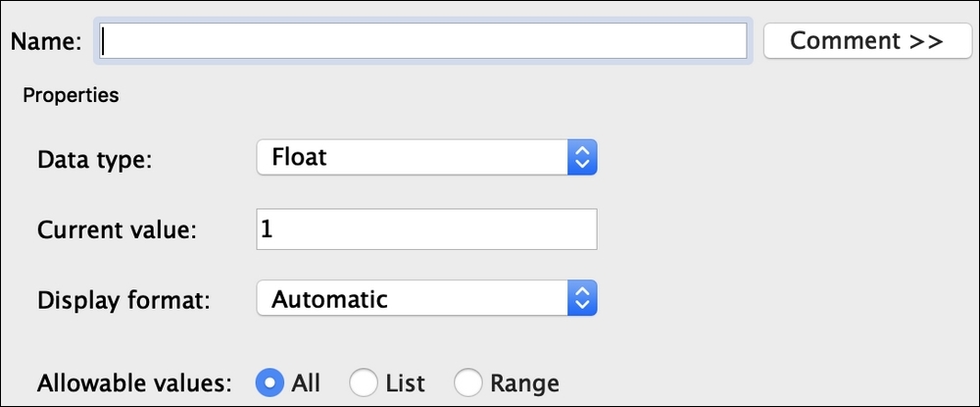Viewport: 980px width, 407px height.
Task: Click the empty Name text field
Action: 423,41
